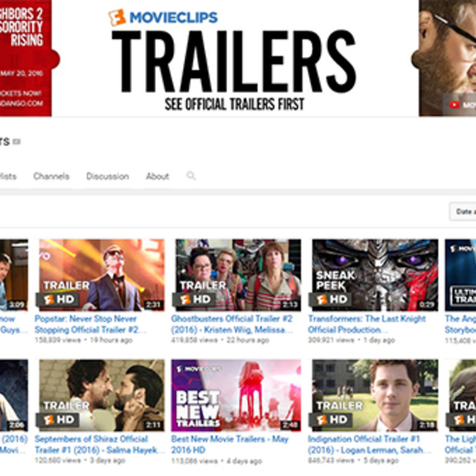Click Popstar: Never Stop Never Stopping title link
Viewport: 476px width, 476px height.
tap(91, 324)
